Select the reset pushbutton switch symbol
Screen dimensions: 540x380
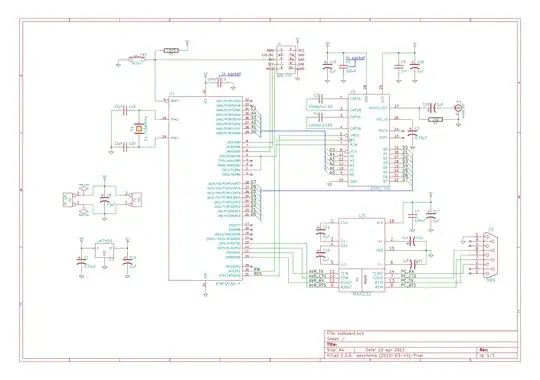click(x=137, y=59)
